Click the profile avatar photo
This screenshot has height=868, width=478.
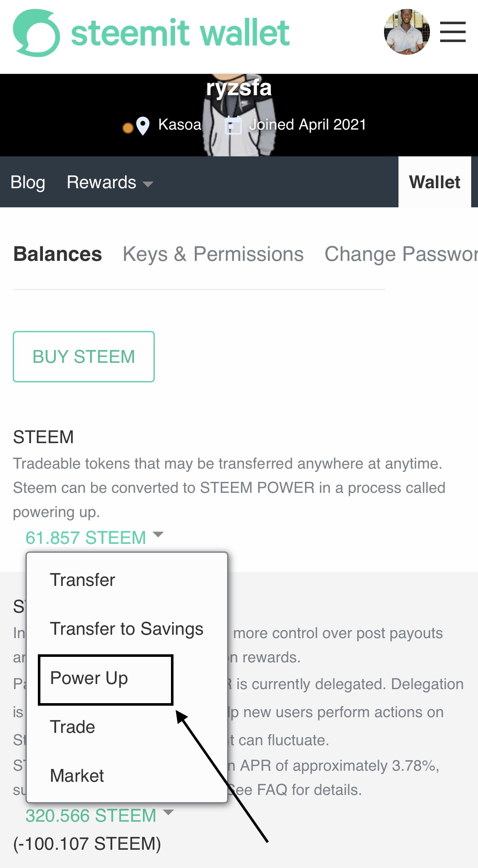coord(407,32)
